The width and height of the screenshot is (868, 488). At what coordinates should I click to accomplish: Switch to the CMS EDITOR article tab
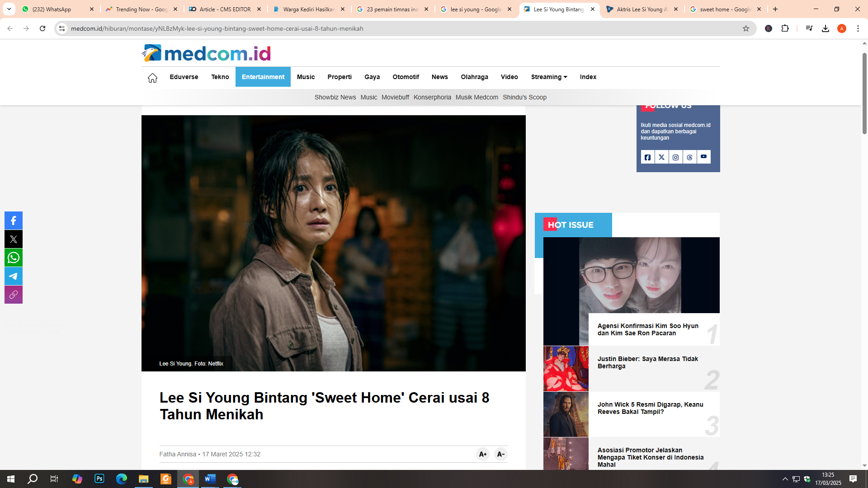[x=225, y=9]
